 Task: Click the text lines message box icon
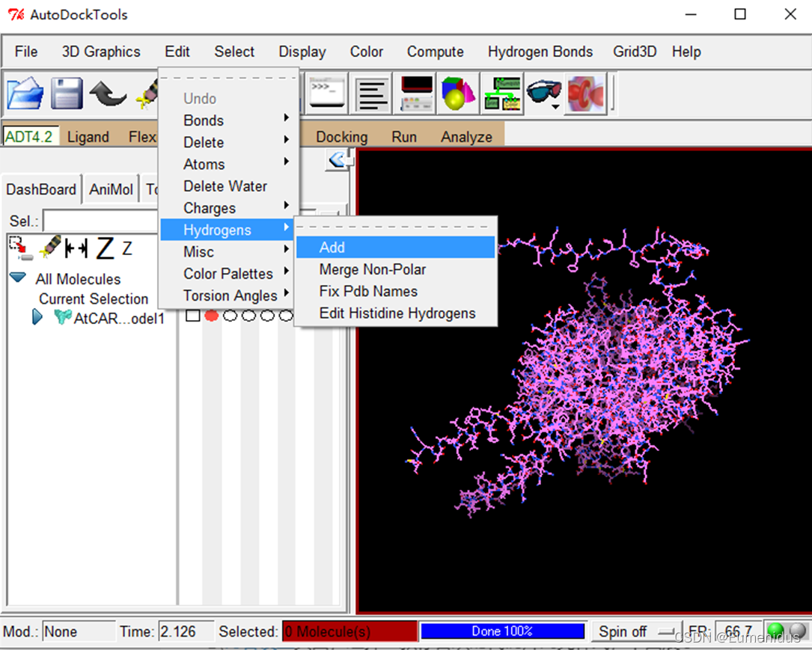373,93
